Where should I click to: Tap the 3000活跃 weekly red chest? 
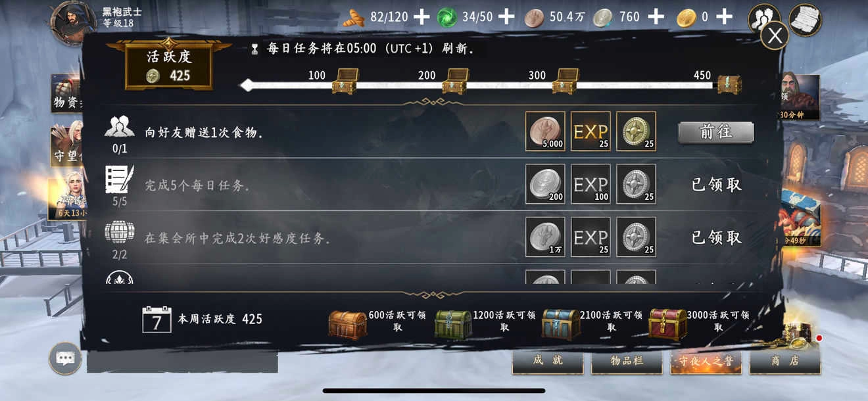click(x=667, y=324)
